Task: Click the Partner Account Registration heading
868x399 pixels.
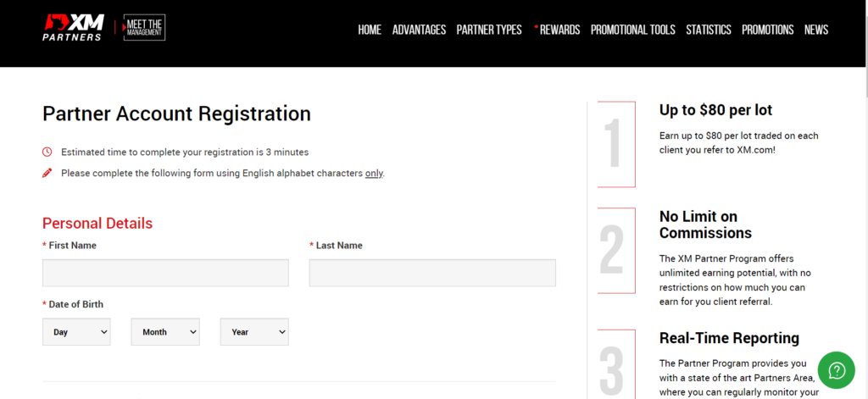Action: pos(176,114)
